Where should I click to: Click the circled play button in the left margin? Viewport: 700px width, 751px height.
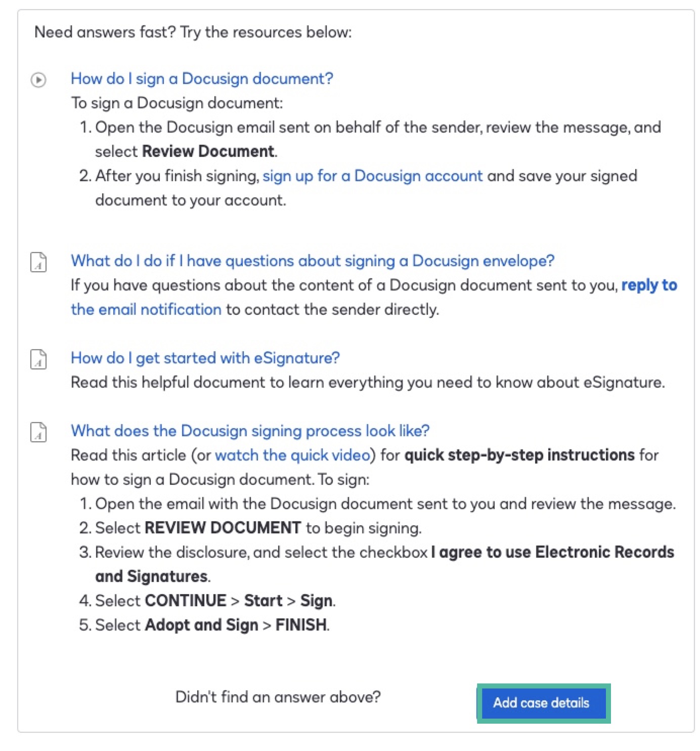coord(38,79)
